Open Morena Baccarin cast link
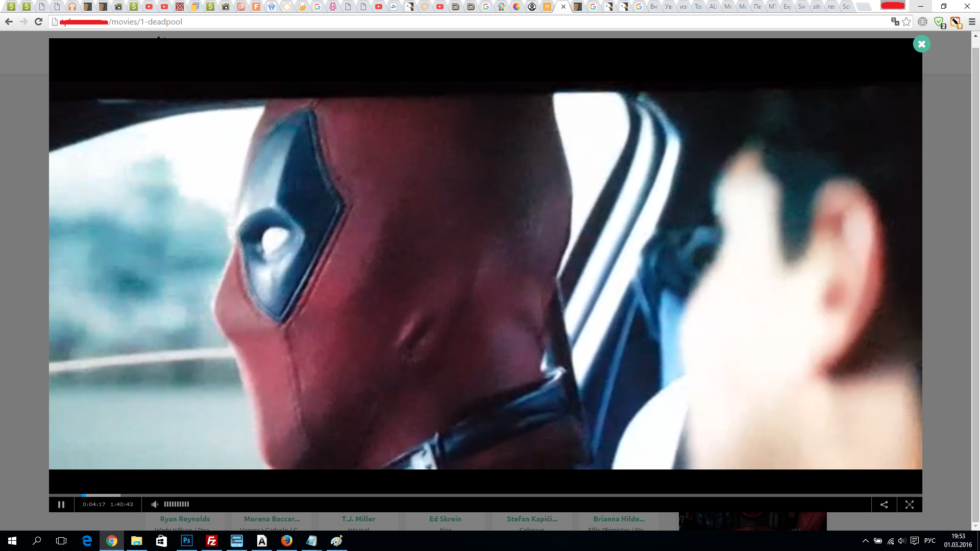980x551 pixels. (272, 519)
